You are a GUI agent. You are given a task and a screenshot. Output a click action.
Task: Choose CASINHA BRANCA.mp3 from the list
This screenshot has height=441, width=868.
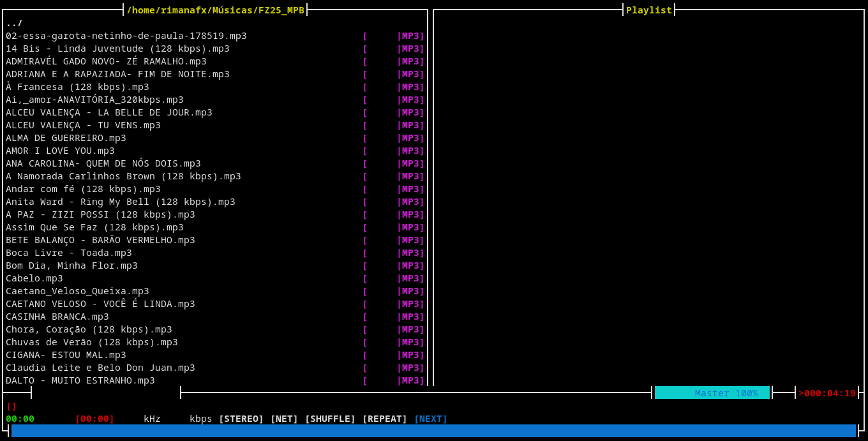click(x=57, y=317)
